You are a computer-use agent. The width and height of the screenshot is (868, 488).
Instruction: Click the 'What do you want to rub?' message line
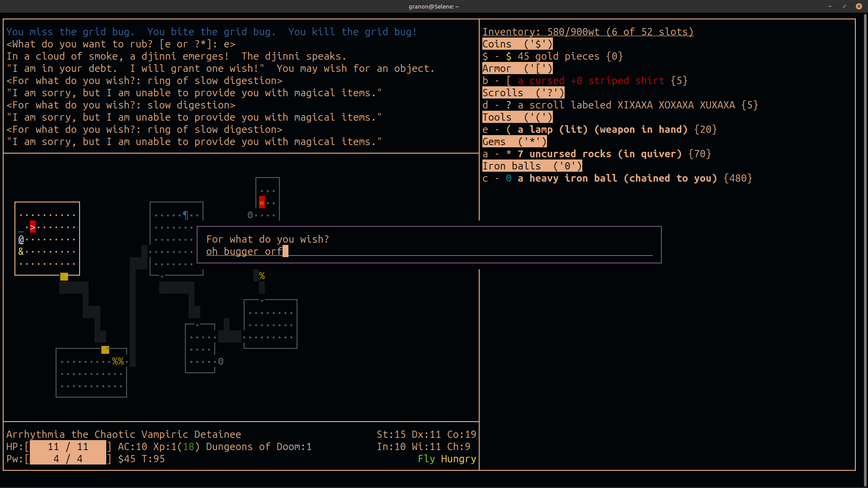pos(121,44)
